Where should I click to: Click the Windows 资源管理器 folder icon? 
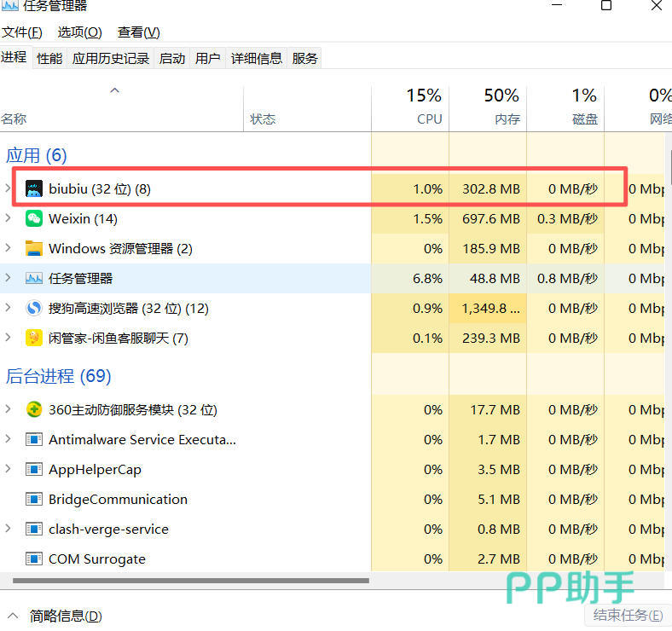point(34,249)
